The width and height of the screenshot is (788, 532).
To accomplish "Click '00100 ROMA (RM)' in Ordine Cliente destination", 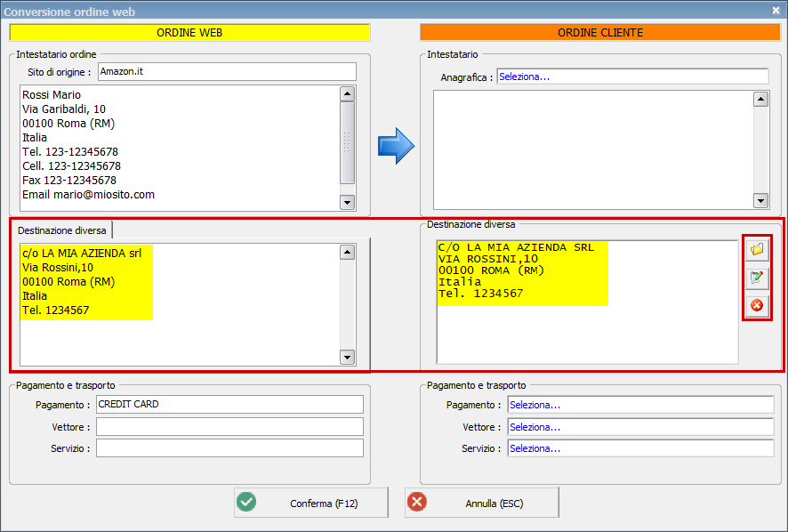I will point(491,270).
